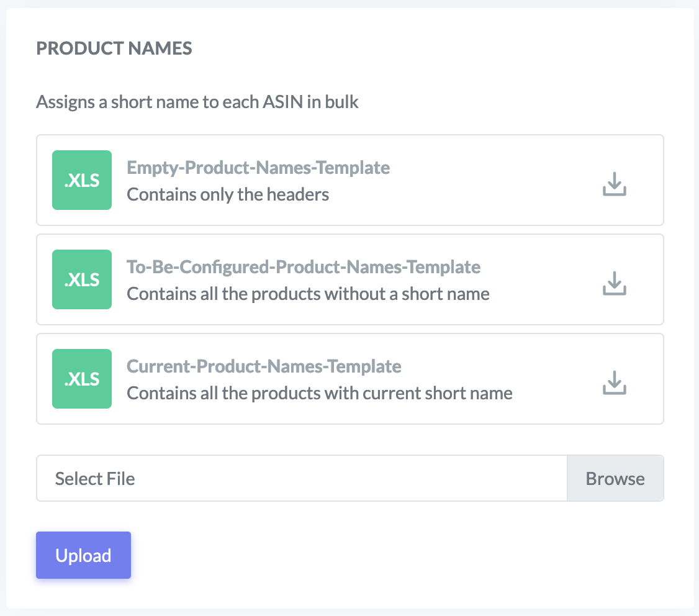Click blank space inside the Empty-Product-Names-Template card

click(x=497, y=180)
